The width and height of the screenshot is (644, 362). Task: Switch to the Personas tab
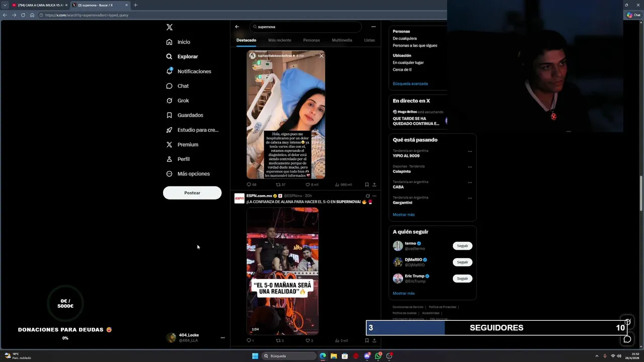tap(311, 40)
